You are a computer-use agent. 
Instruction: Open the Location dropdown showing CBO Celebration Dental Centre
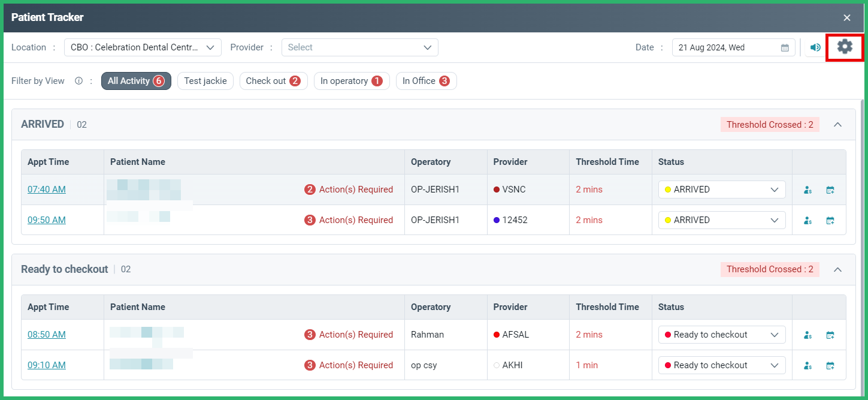tap(142, 47)
